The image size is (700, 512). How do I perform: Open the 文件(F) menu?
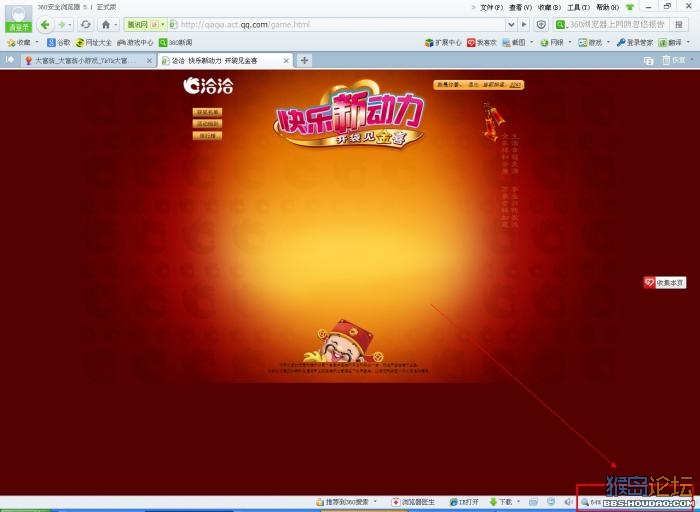point(492,8)
